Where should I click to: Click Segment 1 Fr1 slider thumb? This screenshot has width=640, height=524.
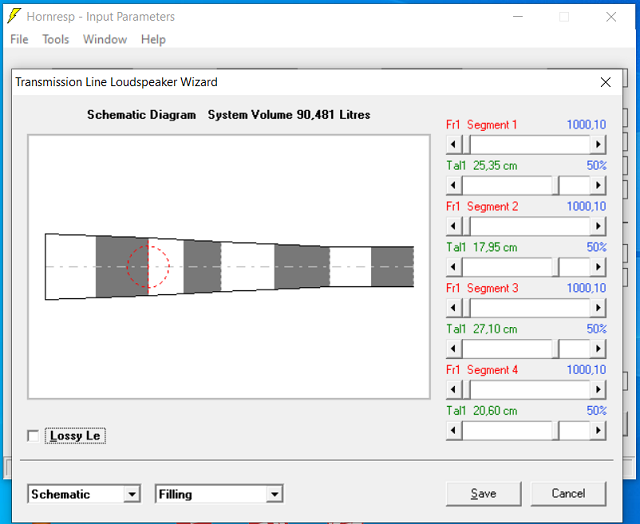pos(466,144)
